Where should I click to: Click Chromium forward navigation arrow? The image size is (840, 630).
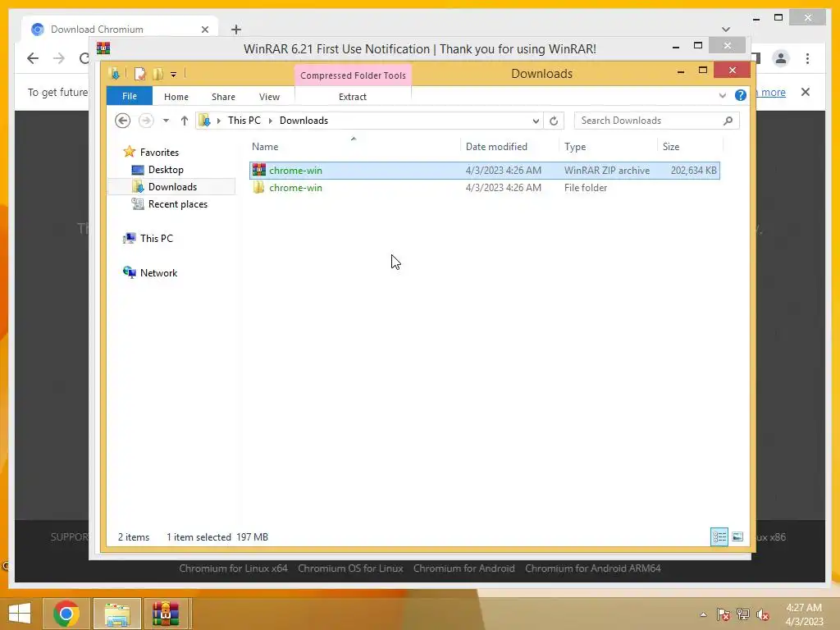point(59,58)
